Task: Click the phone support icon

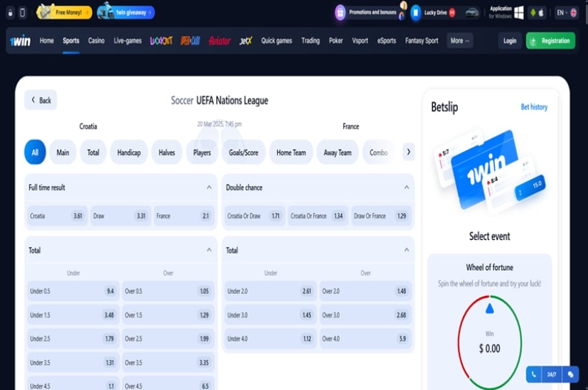Action: [533, 374]
